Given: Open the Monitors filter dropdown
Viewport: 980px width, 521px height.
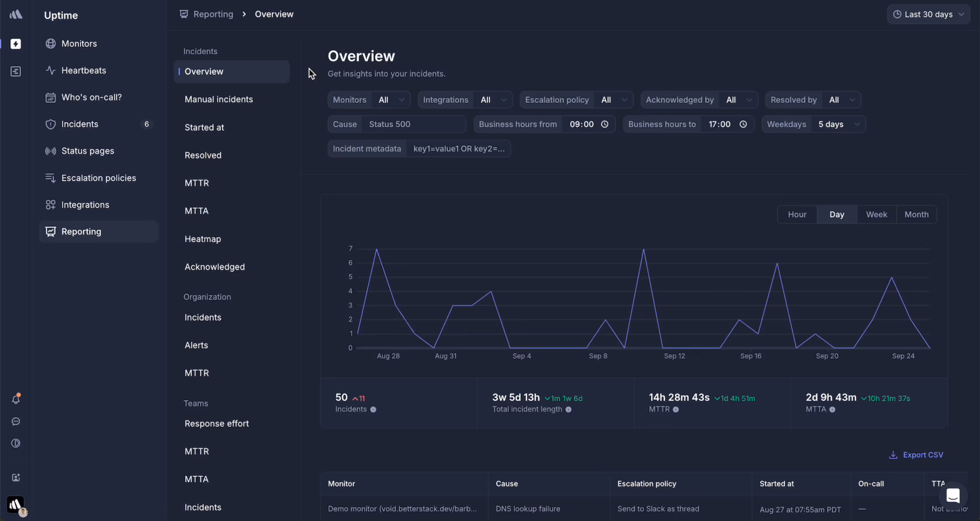Looking at the screenshot, I should [391, 100].
